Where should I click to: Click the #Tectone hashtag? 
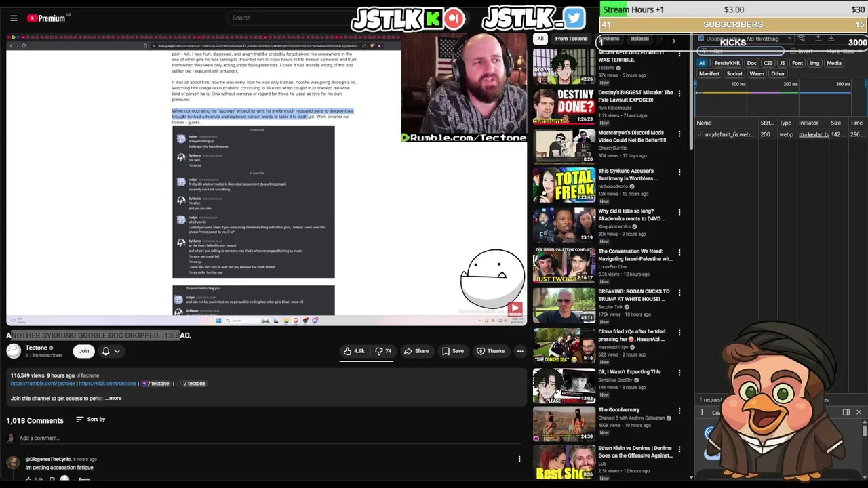[x=88, y=375]
